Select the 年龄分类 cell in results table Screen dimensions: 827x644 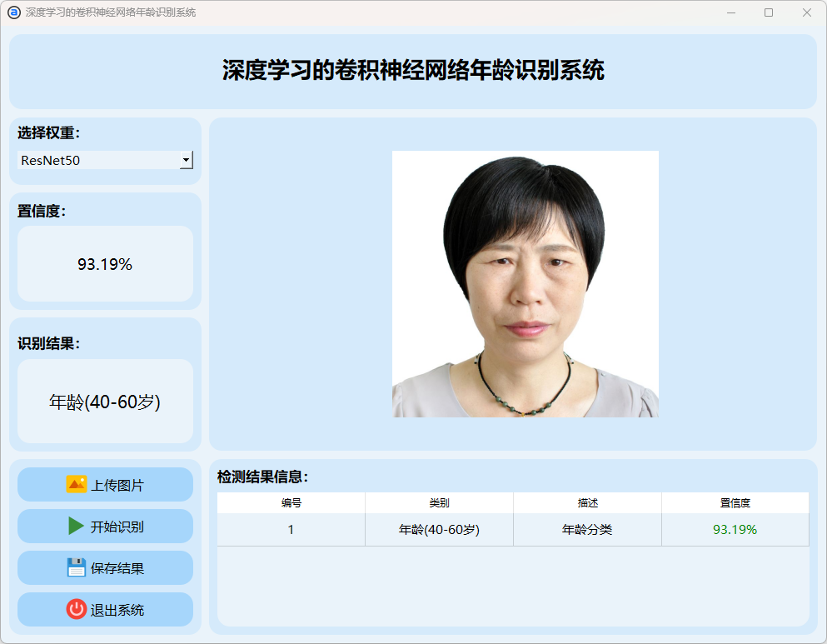[587, 530]
